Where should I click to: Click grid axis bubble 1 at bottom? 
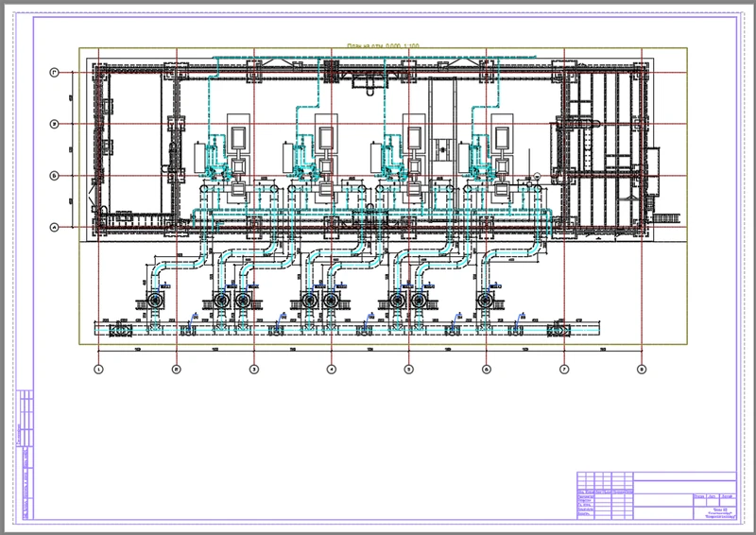[98, 369]
